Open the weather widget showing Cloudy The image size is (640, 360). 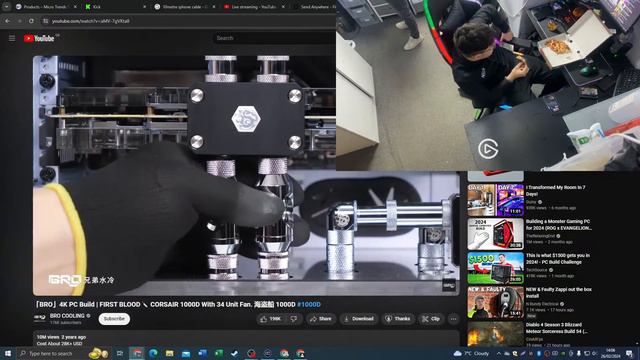click(471, 353)
